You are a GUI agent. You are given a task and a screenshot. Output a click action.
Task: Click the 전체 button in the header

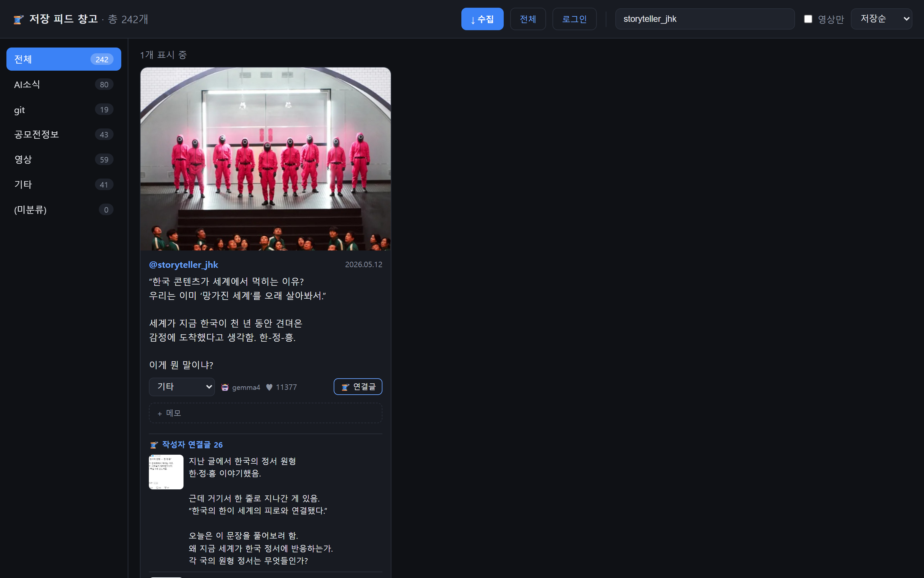[x=528, y=19]
